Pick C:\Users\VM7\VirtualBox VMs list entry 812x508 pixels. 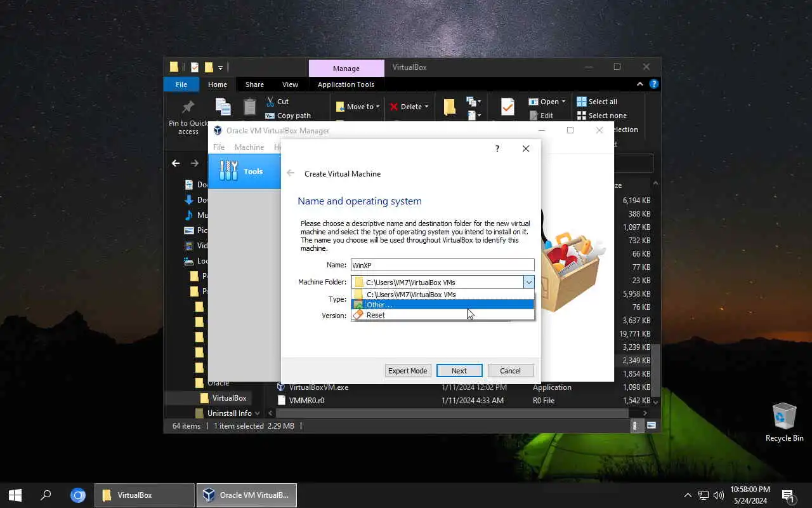point(443,295)
